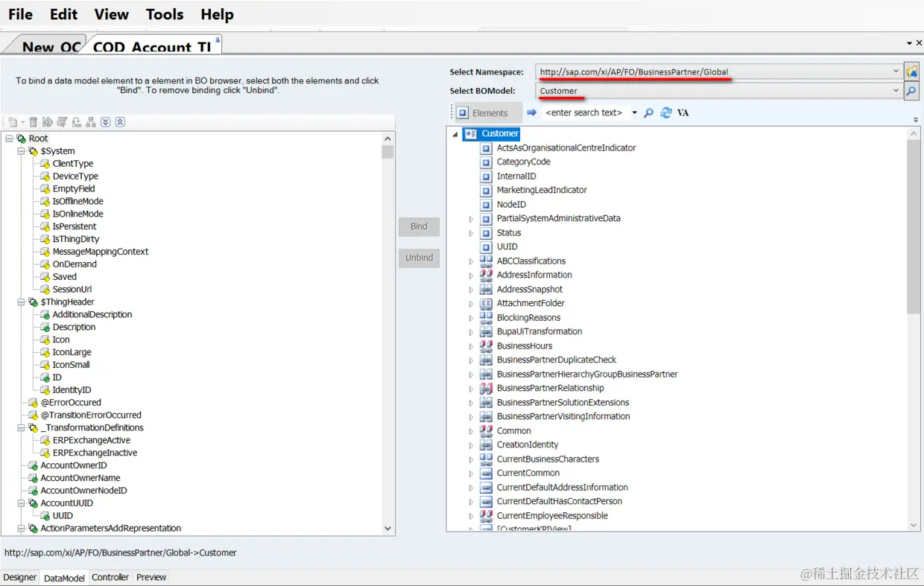Click the CurrentCommon node icon
This screenshot has height=586, width=924.
[x=486, y=473]
